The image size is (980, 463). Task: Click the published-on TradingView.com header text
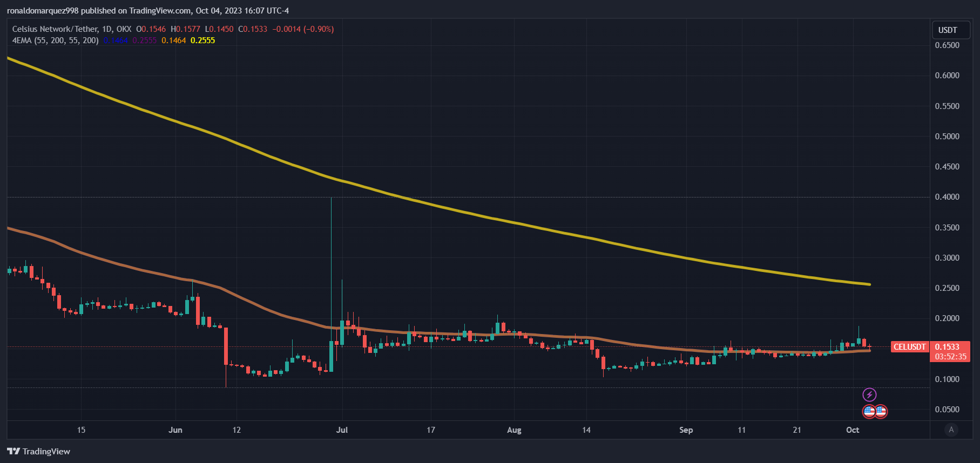148,11
